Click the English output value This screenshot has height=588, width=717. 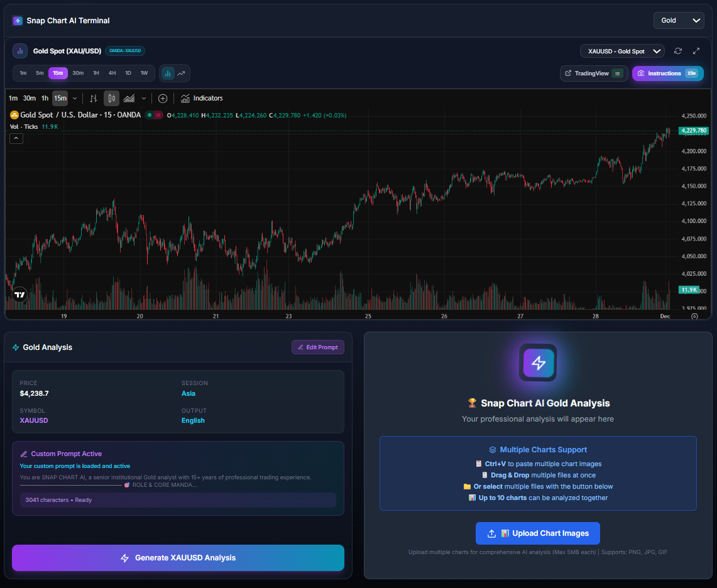click(x=193, y=421)
